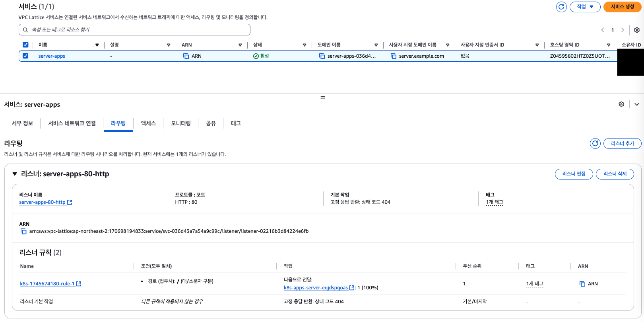
Task: Select the 라우팅 tab
Action: point(118,123)
